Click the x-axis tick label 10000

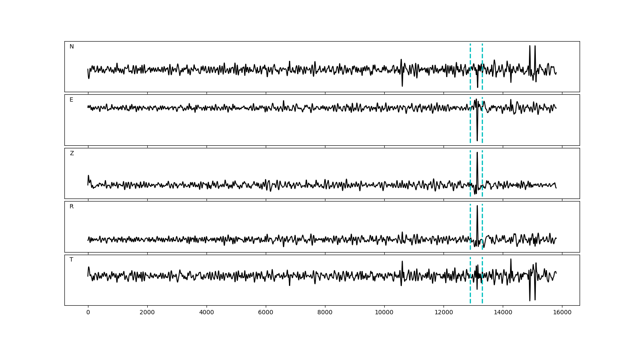384,313
